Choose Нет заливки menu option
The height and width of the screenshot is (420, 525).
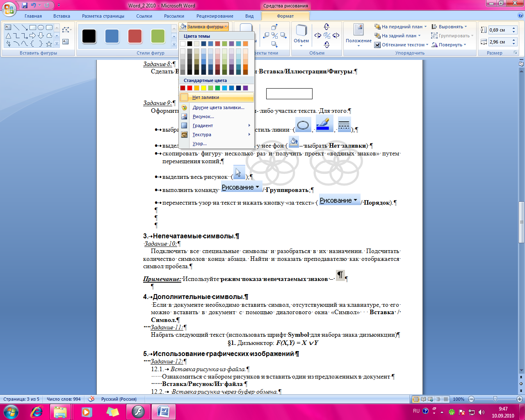pos(217,97)
